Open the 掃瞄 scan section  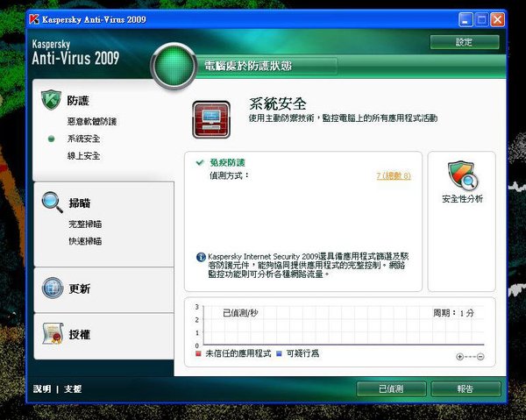tap(80, 203)
